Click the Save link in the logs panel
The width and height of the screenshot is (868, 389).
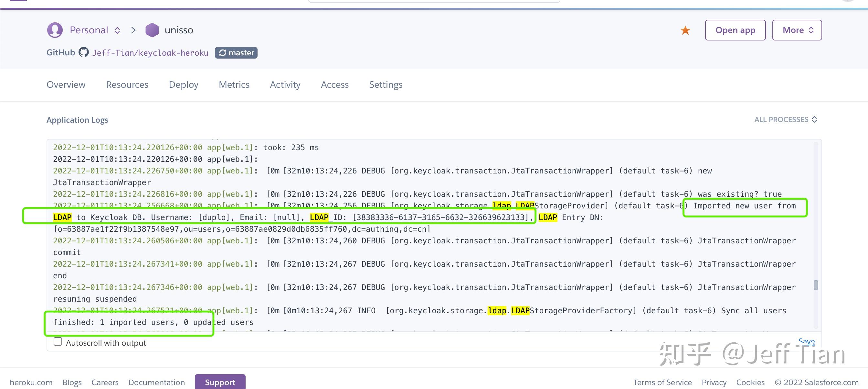click(807, 341)
